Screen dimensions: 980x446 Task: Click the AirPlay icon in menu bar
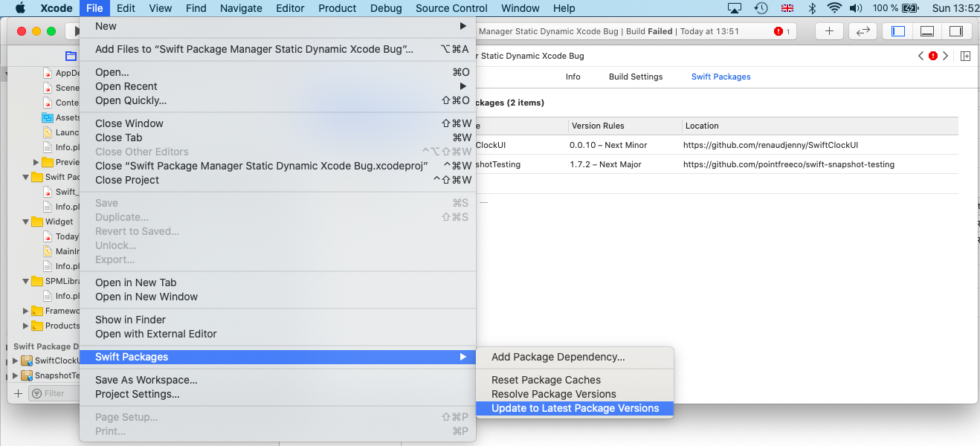click(735, 8)
